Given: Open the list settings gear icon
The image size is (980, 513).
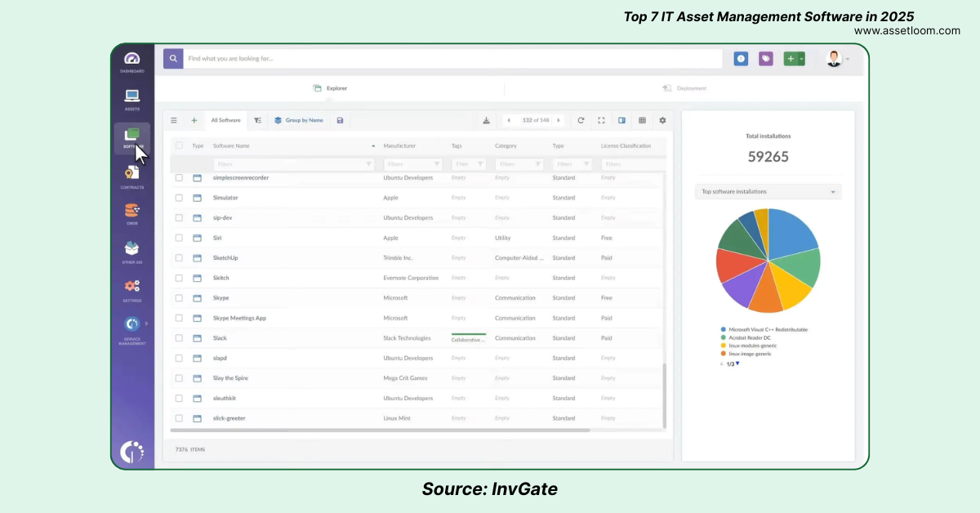Looking at the screenshot, I should (662, 120).
